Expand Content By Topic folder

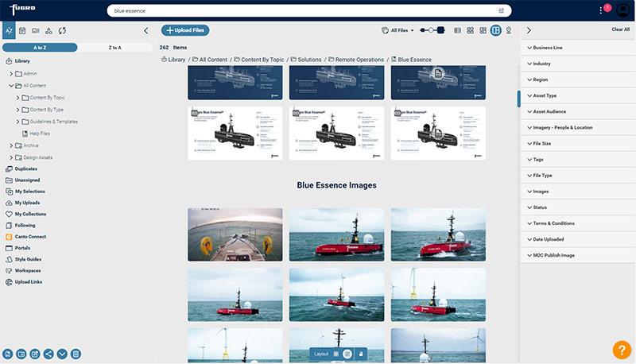click(17, 98)
